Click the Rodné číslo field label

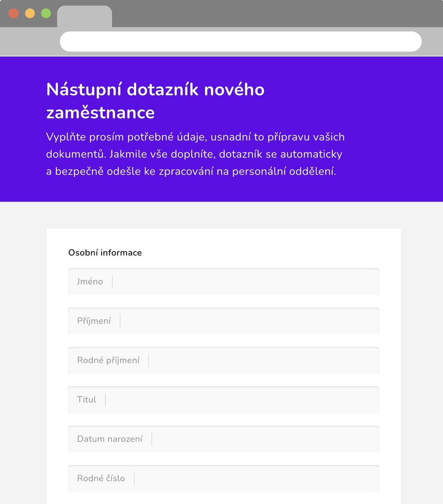(100, 478)
